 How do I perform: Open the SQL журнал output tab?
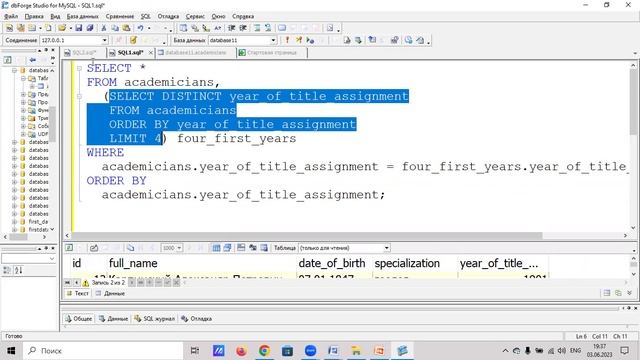pyautogui.click(x=155, y=318)
